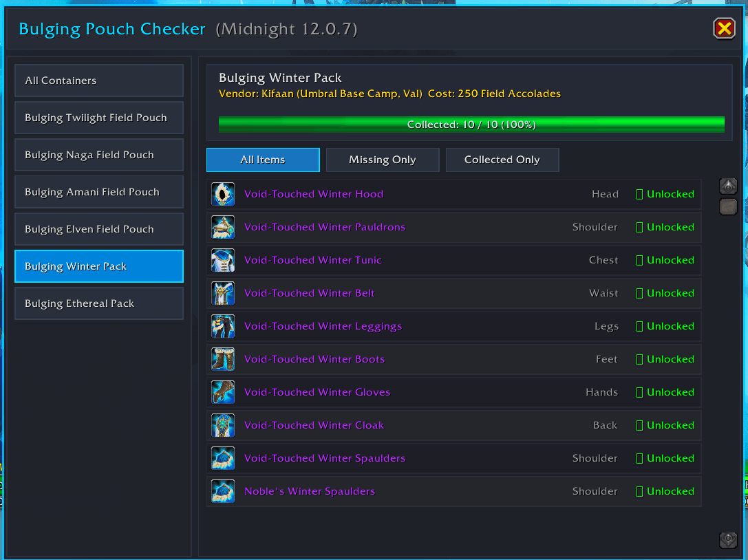
Task: Click the Void-Touched Winter Cloak icon
Action: coord(223,425)
